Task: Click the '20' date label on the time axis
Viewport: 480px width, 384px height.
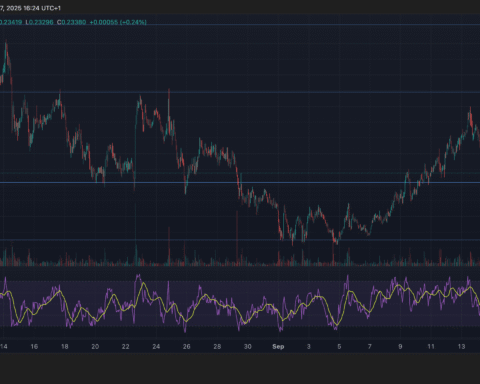Action: [95, 347]
